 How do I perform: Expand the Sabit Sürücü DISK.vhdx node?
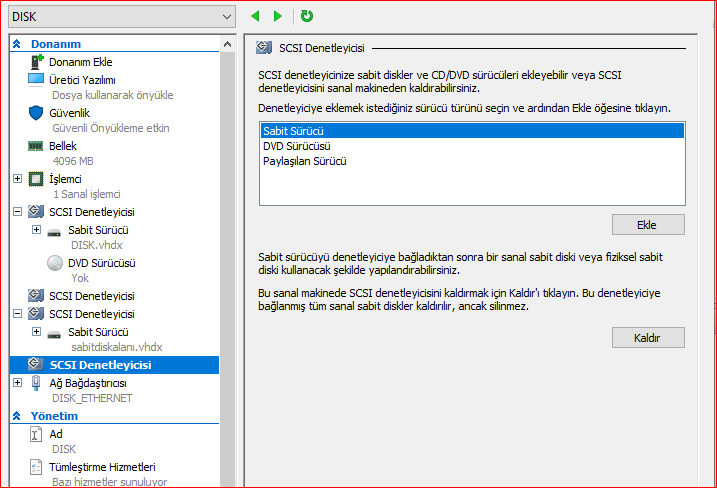37,229
